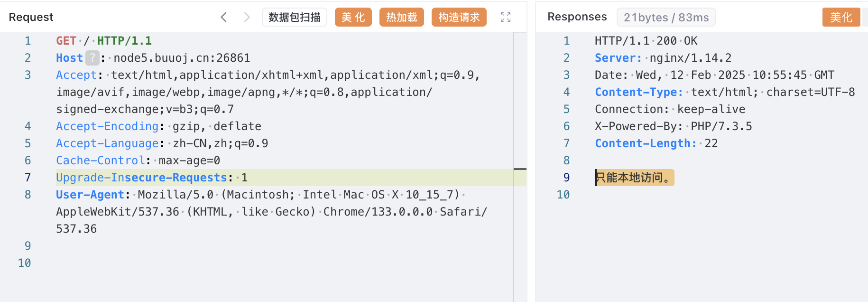Toggle the 热加载 button

[x=402, y=18]
